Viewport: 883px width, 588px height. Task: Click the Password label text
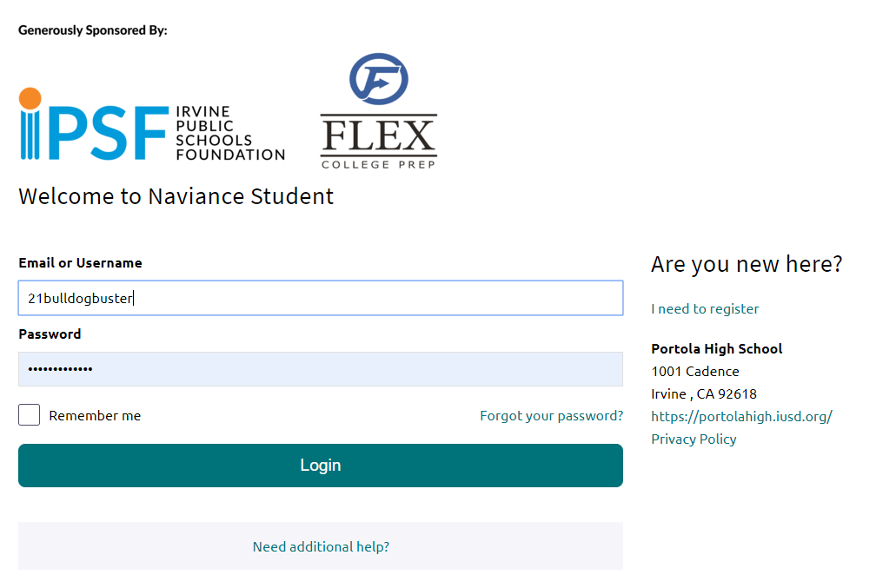coord(50,334)
